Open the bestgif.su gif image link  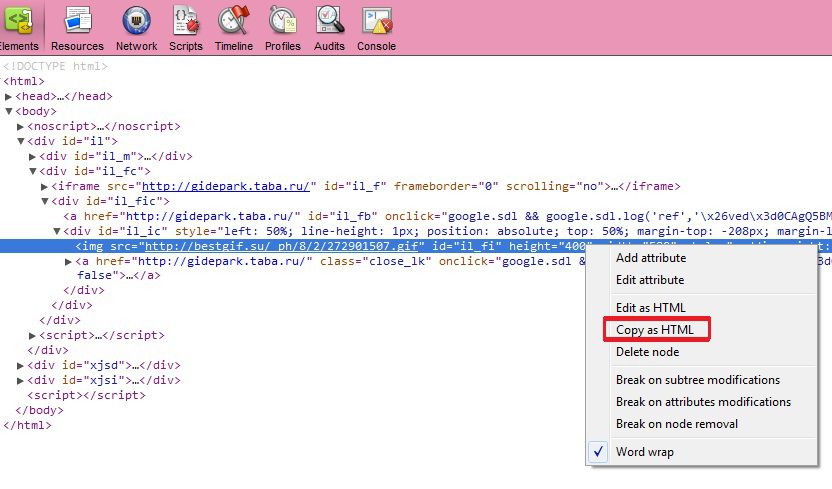click(284, 246)
